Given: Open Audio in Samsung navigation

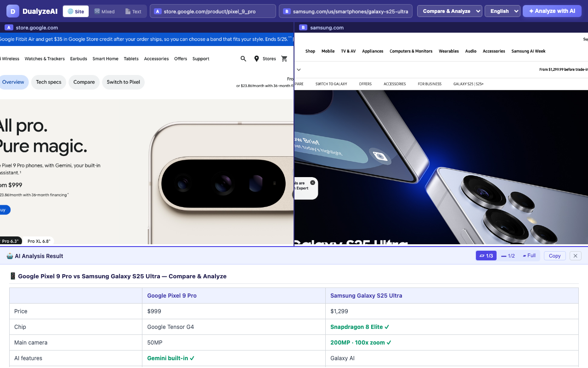Looking at the screenshot, I should [471, 51].
